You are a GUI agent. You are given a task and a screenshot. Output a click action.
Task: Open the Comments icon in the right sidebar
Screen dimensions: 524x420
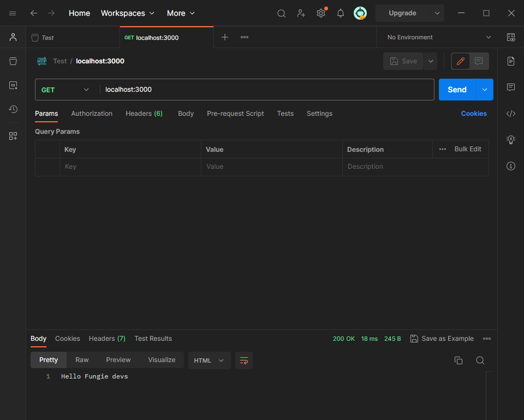(x=511, y=87)
